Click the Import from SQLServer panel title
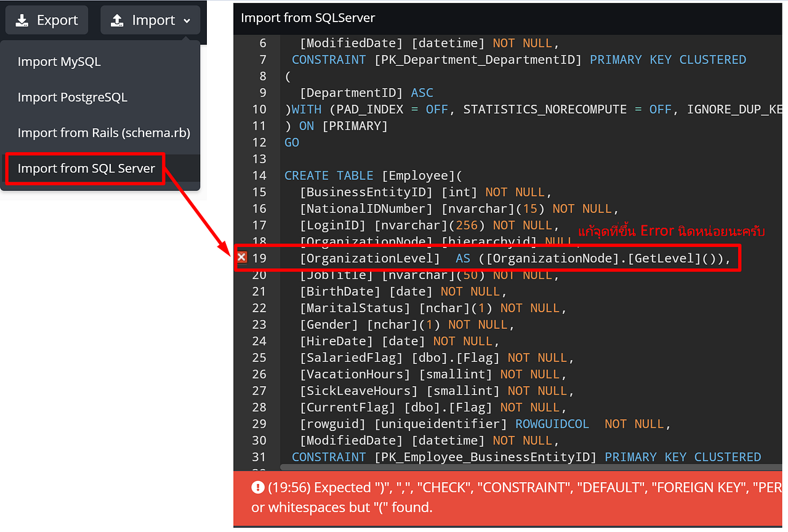 pyautogui.click(x=308, y=18)
